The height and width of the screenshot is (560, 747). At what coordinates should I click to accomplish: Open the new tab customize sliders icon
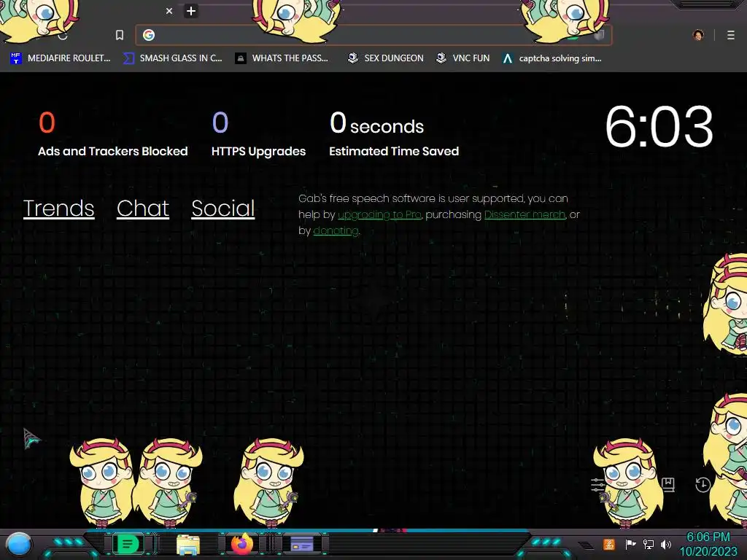pyautogui.click(x=597, y=485)
